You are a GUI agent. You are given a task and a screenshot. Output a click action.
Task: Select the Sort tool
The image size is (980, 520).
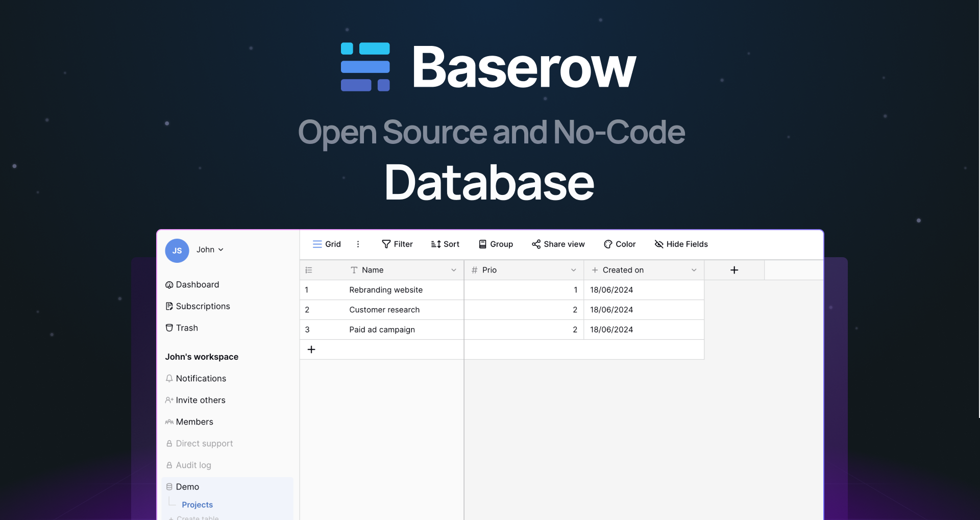445,244
